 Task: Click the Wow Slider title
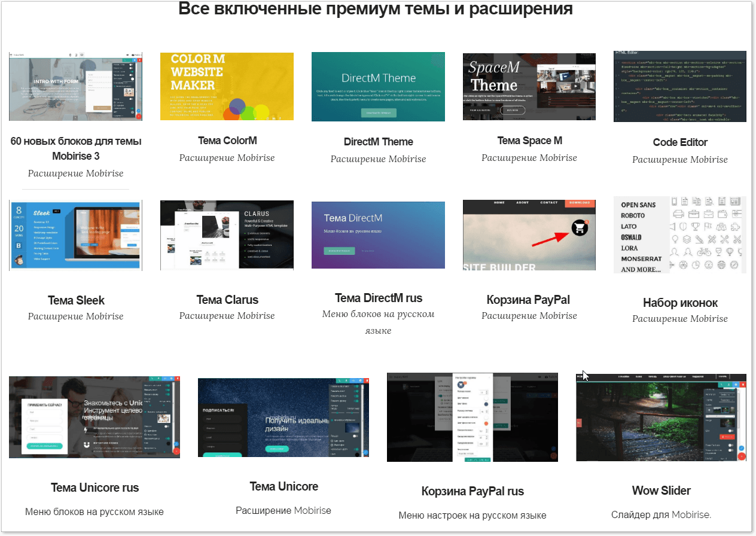pyautogui.click(x=661, y=491)
